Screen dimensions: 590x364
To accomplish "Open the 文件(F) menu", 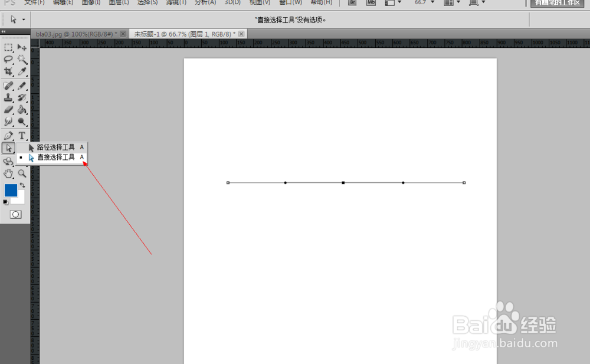I will [x=34, y=2].
